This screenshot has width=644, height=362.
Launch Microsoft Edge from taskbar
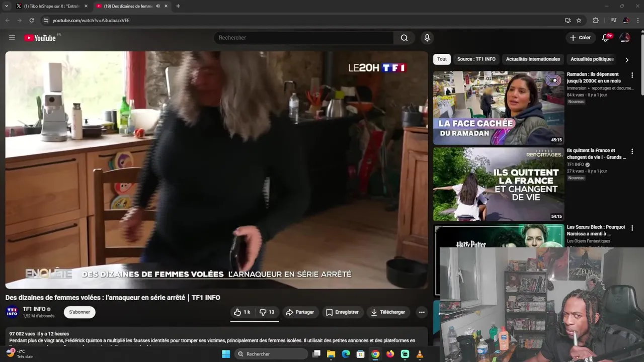pos(346,354)
